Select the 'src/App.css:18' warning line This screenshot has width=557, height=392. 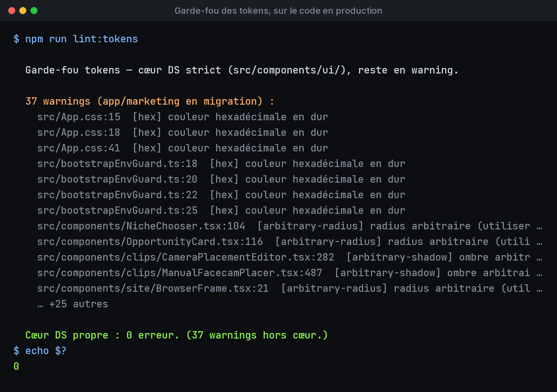(x=183, y=133)
